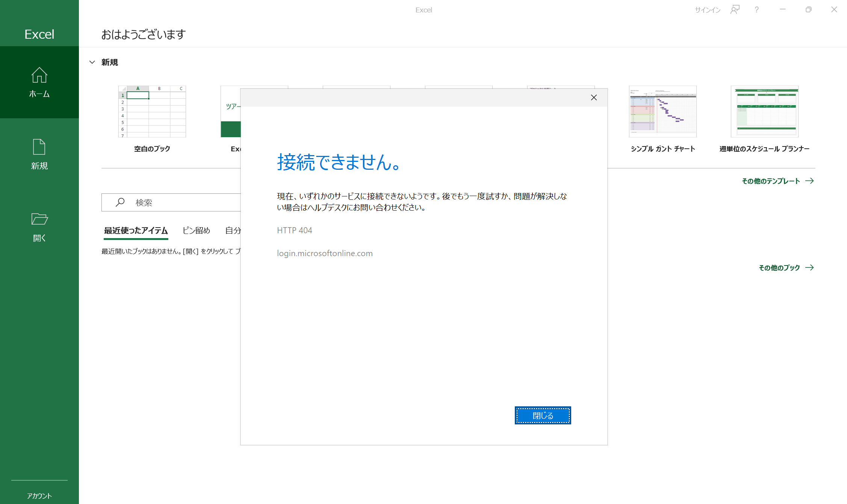Select the 最近使ったアイテム tab
This screenshot has width=847, height=504.
click(136, 231)
